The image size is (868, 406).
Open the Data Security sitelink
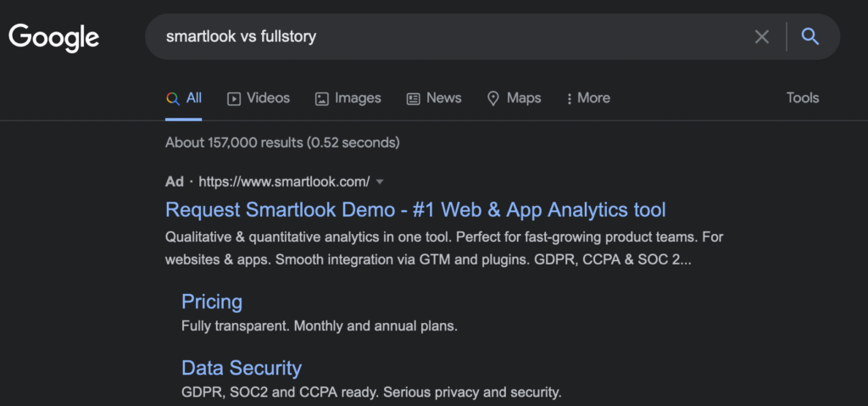coord(242,369)
